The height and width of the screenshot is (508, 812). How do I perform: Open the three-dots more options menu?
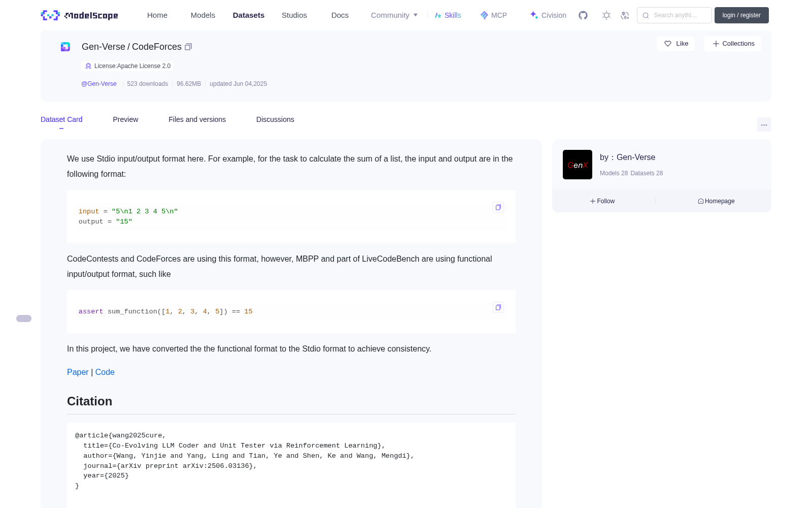click(764, 124)
